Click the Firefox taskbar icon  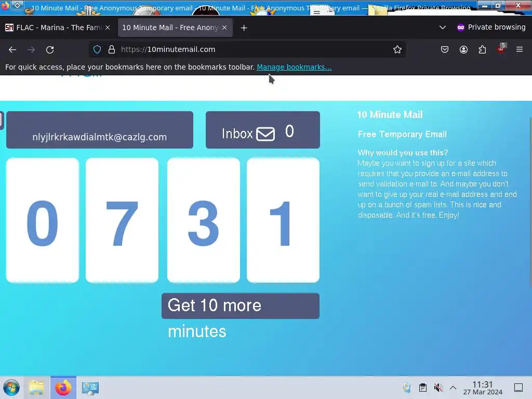click(x=63, y=388)
